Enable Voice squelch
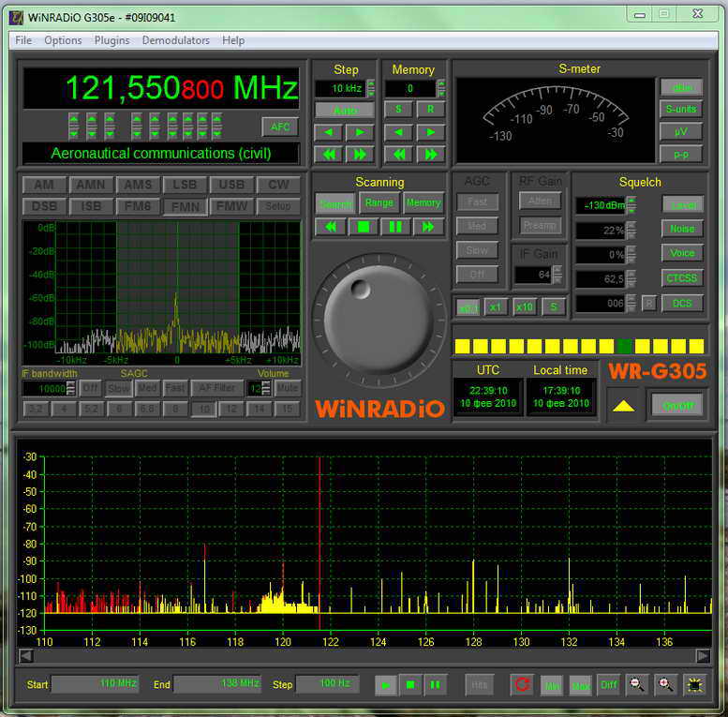Image resolution: width=728 pixels, height=717 pixels. [x=682, y=253]
